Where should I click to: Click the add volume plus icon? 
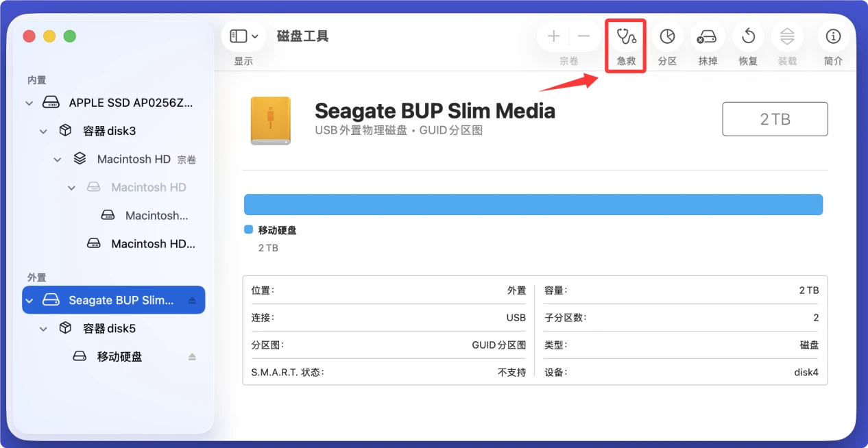point(554,36)
